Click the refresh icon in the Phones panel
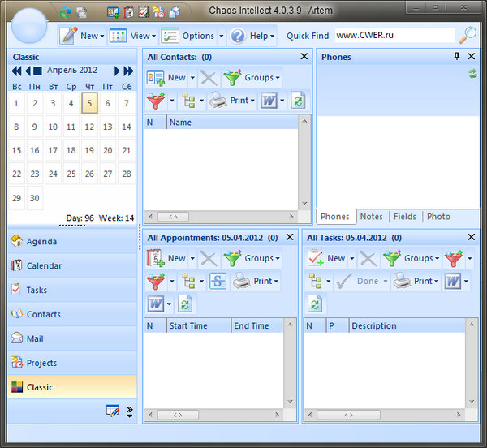This screenshot has height=448, width=487. (473, 74)
